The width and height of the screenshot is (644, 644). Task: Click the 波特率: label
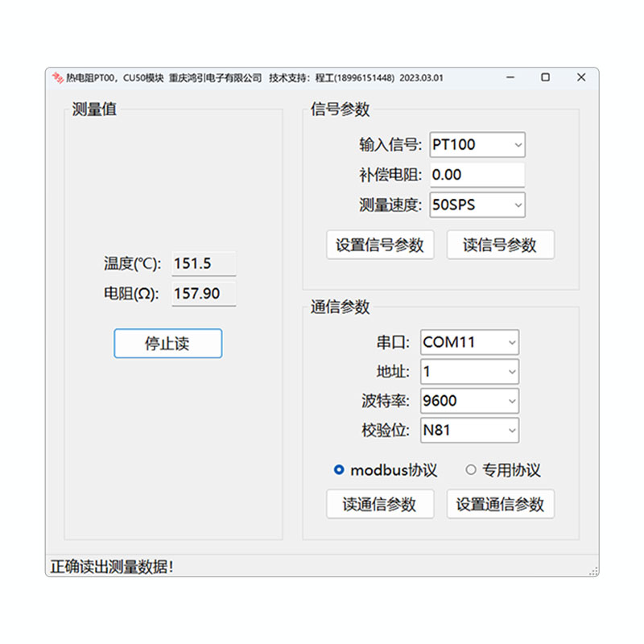[386, 401]
